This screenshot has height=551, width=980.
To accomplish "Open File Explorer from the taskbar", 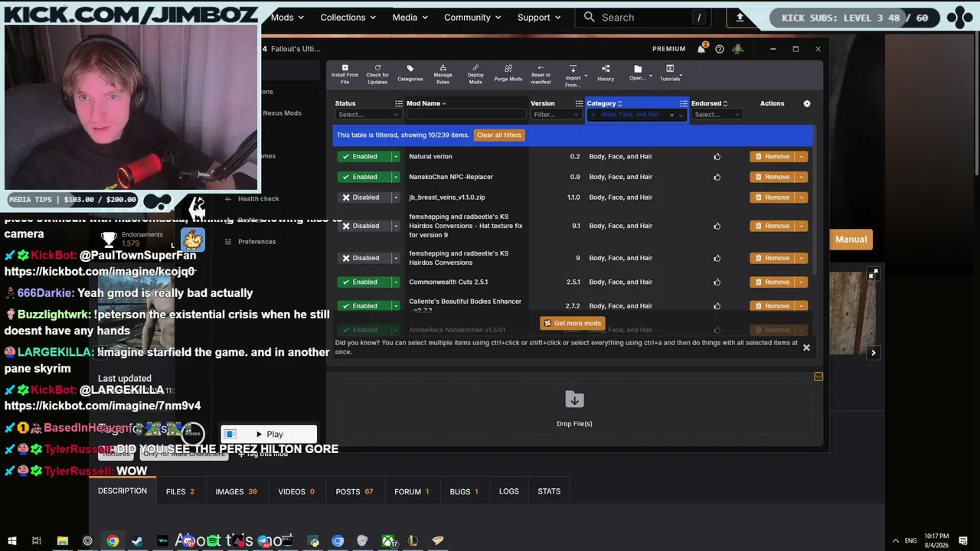I will coord(63,541).
